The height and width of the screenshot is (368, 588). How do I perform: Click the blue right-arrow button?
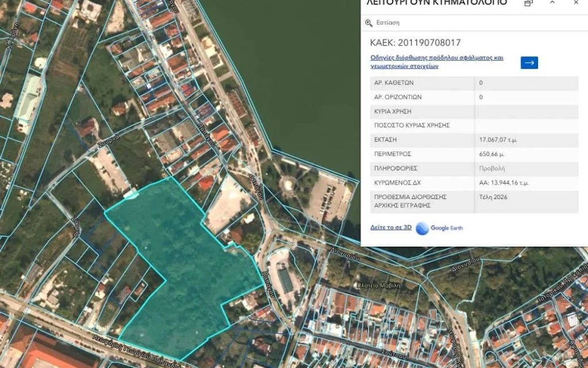529,63
